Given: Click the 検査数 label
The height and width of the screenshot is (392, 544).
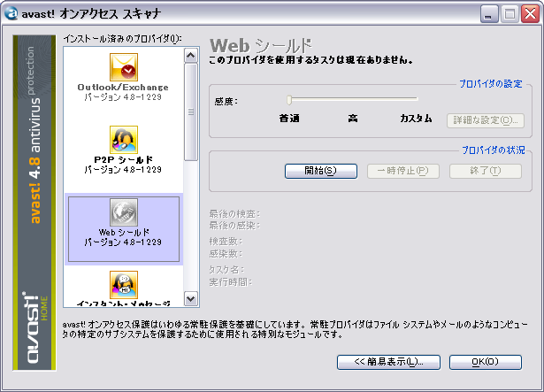Looking at the screenshot, I should click(226, 242).
